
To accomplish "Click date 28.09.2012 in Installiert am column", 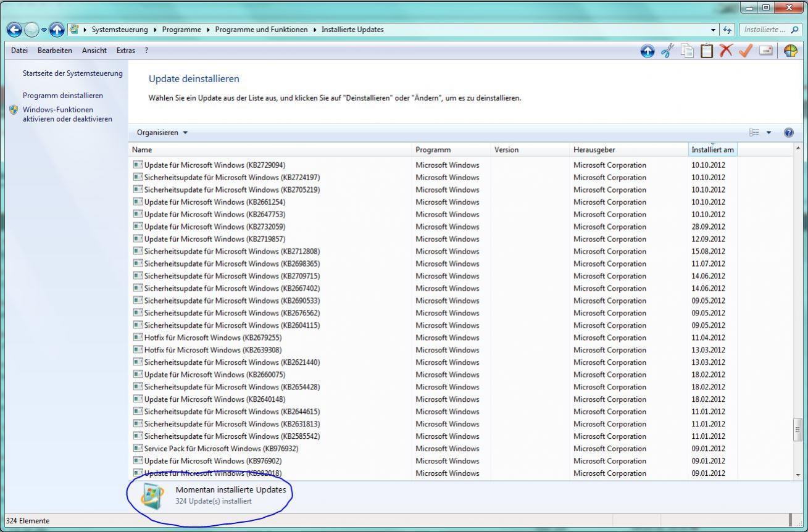I will pos(708,227).
